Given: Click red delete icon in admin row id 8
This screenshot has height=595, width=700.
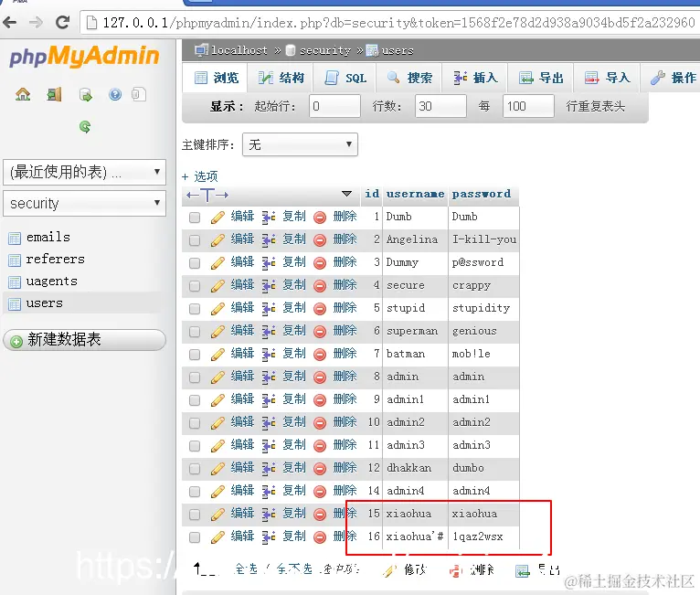Looking at the screenshot, I should pos(320,377).
